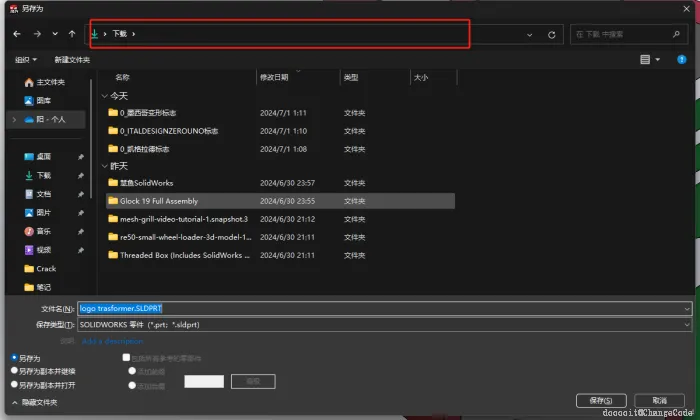Select the add prefix radio button
Image resolution: width=700 pixels, height=420 pixels.
click(x=132, y=370)
